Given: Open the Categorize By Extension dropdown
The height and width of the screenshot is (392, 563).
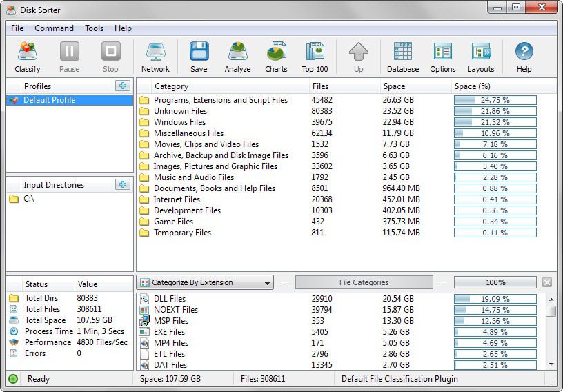Looking at the screenshot, I should pyautogui.click(x=205, y=282).
